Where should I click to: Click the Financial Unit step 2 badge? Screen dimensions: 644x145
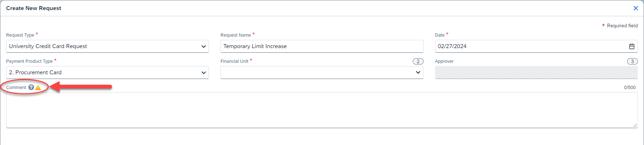click(418, 61)
